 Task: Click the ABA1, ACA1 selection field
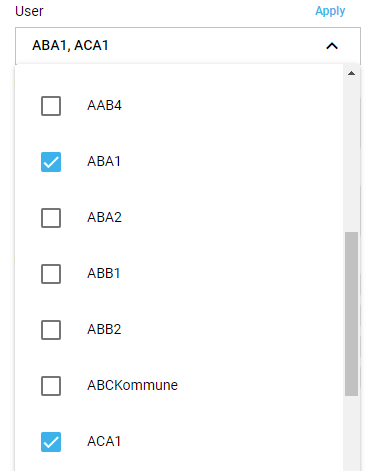[x=188, y=46]
